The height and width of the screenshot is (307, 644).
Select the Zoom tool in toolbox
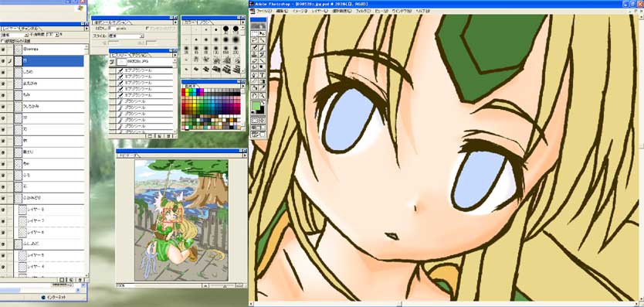(x=262, y=95)
